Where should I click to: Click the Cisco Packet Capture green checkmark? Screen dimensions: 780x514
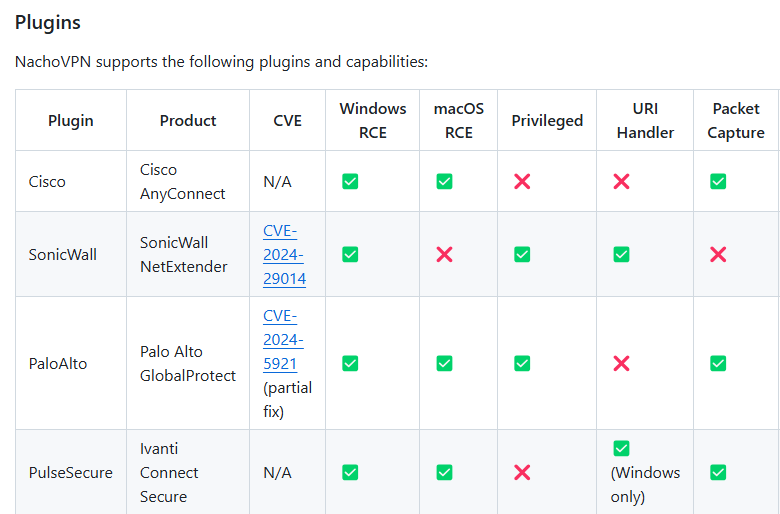(718, 181)
